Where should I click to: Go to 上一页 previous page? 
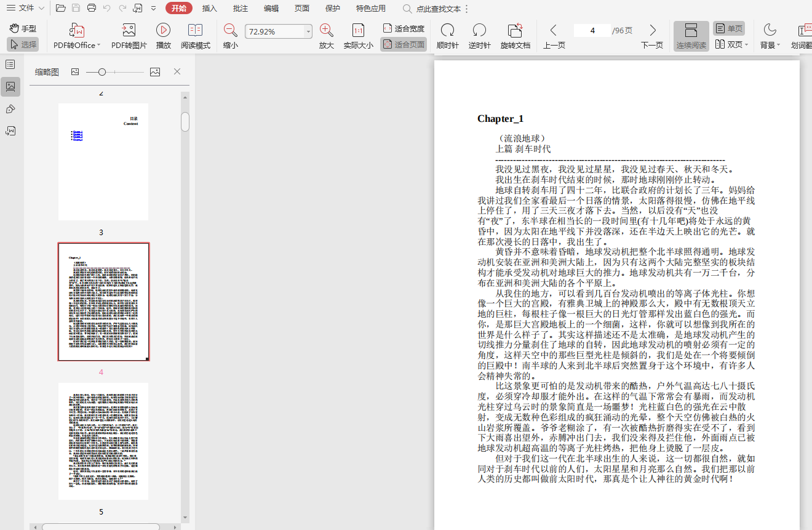[x=554, y=36]
